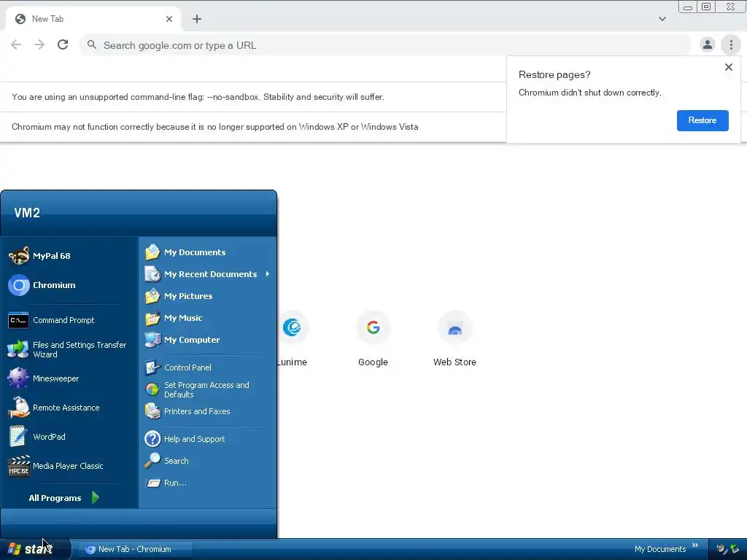Click the My Documents taskbar toolbar label

659,549
